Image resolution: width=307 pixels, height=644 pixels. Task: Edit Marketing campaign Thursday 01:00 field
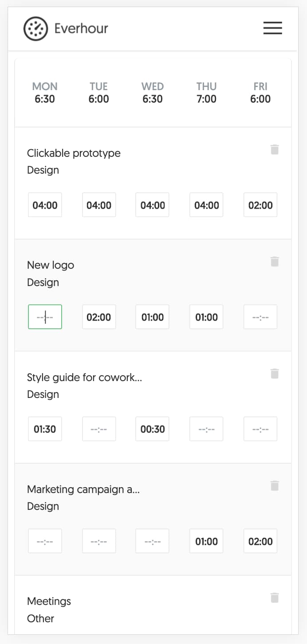click(206, 541)
